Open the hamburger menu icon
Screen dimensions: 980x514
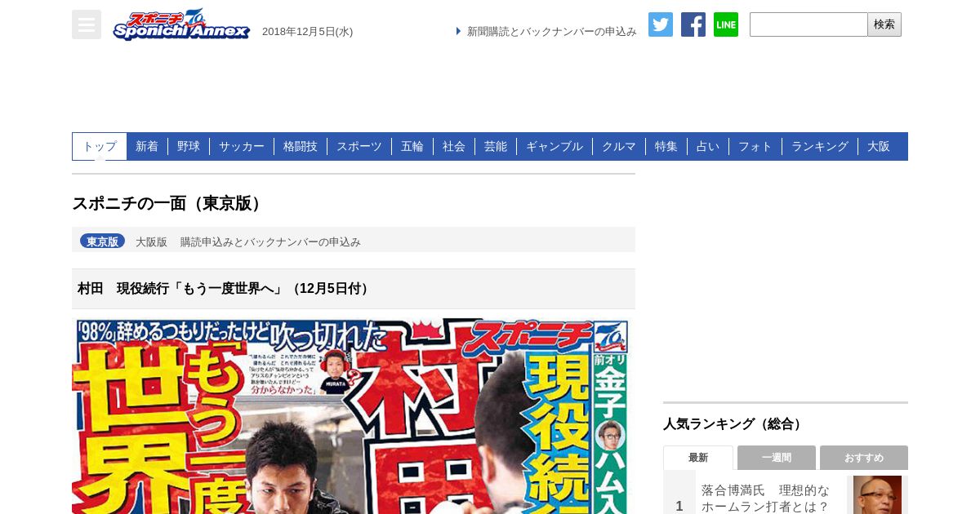[x=87, y=24]
